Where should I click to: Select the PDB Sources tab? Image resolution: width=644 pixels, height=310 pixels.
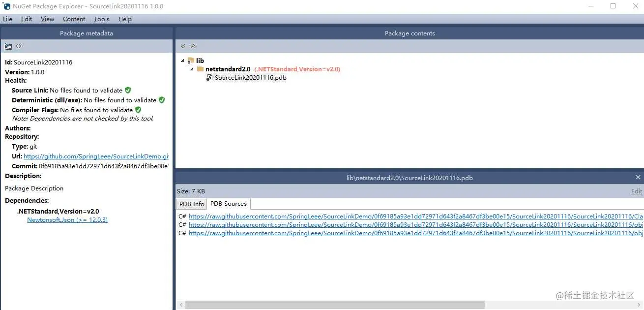click(x=229, y=204)
